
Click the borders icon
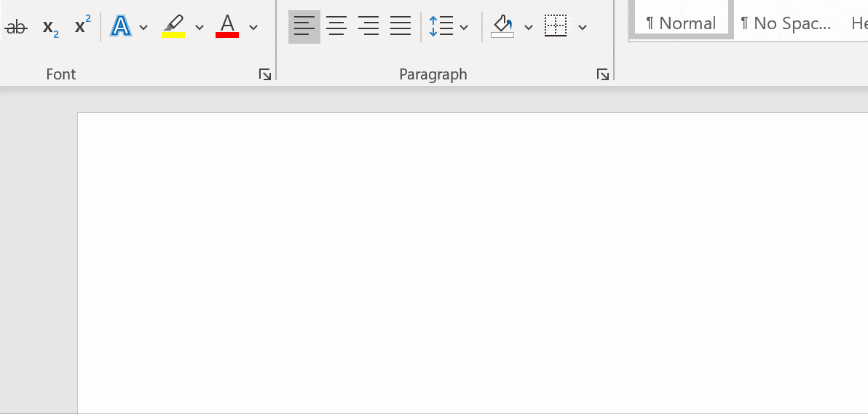556,28
